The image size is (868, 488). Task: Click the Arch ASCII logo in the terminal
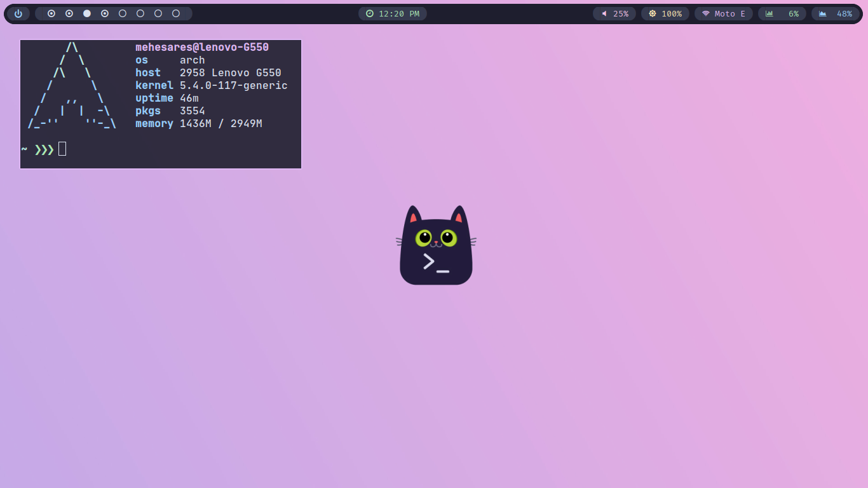click(x=72, y=85)
